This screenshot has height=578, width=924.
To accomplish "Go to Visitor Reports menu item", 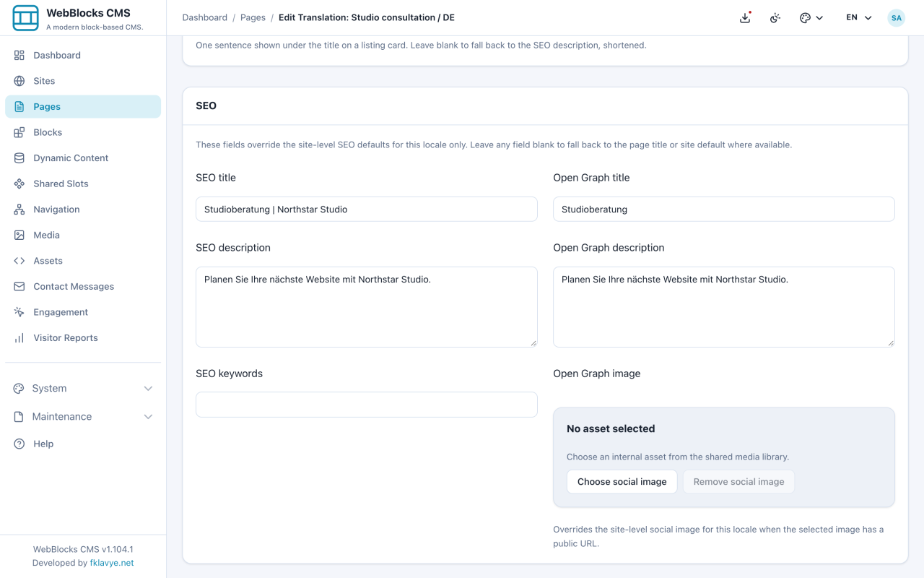I will click(x=83, y=338).
